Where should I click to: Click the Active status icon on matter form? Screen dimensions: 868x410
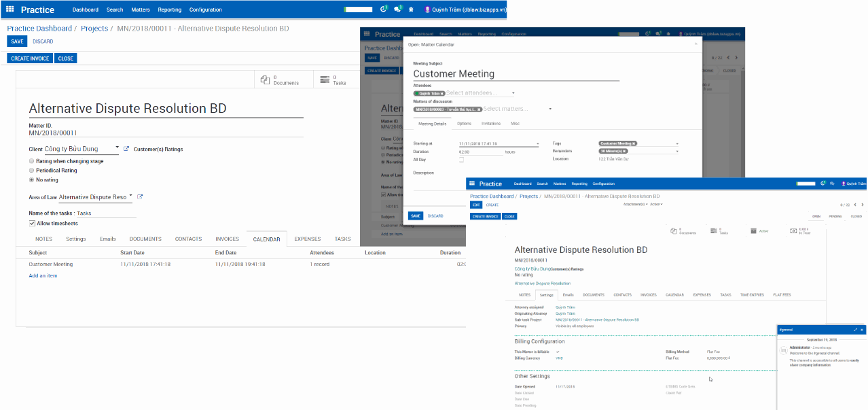[x=753, y=230]
